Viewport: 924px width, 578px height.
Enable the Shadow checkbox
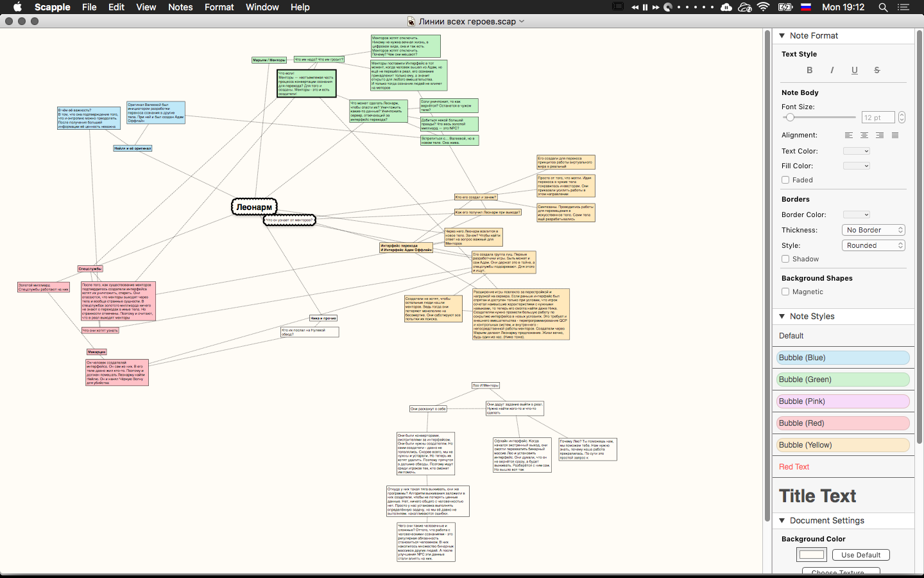(785, 259)
